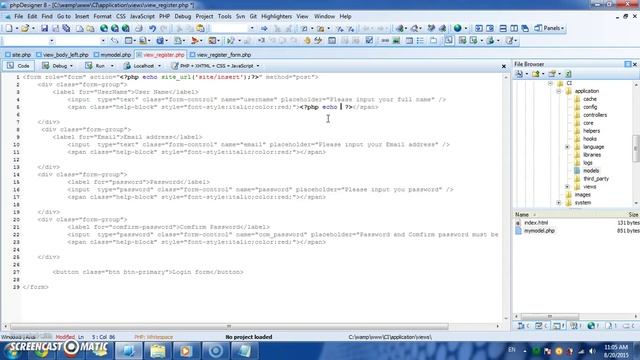640x360 pixels.
Task: Click the File Browser new folder icon
Action: click(552, 74)
